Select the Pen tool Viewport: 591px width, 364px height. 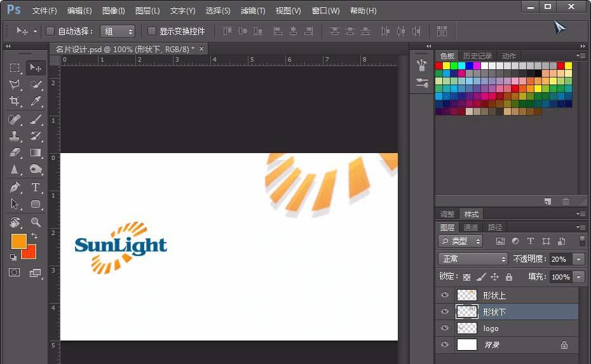click(15, 187)
